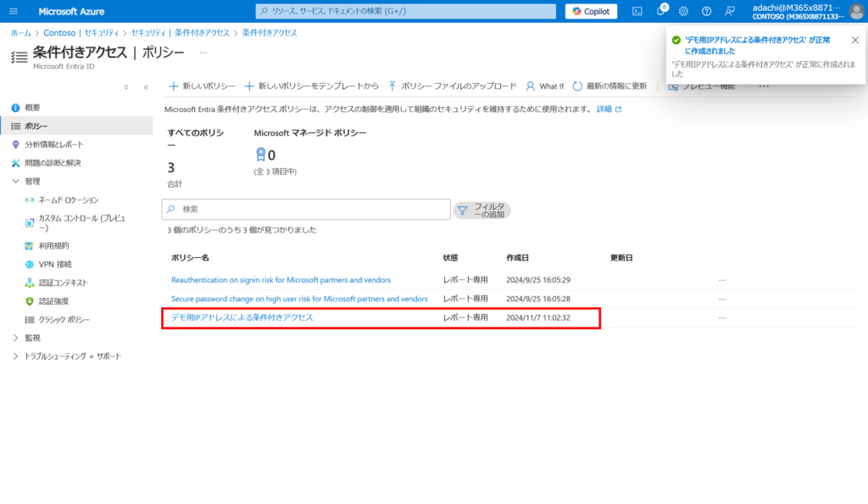This screenshot has width=868, height=504.
Task: Open the help question mark icon
Action: (x=706, y=11)
